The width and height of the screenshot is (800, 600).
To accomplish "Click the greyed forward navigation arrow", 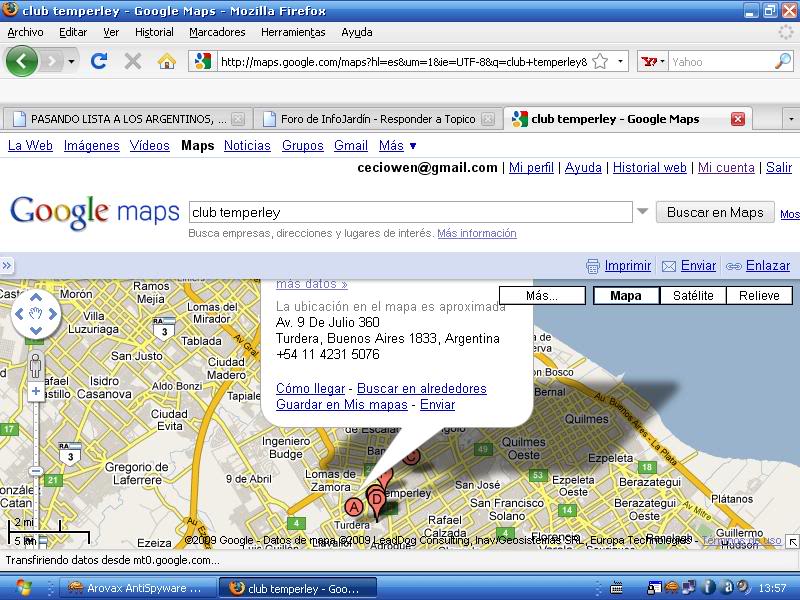I will click(51, 62).
